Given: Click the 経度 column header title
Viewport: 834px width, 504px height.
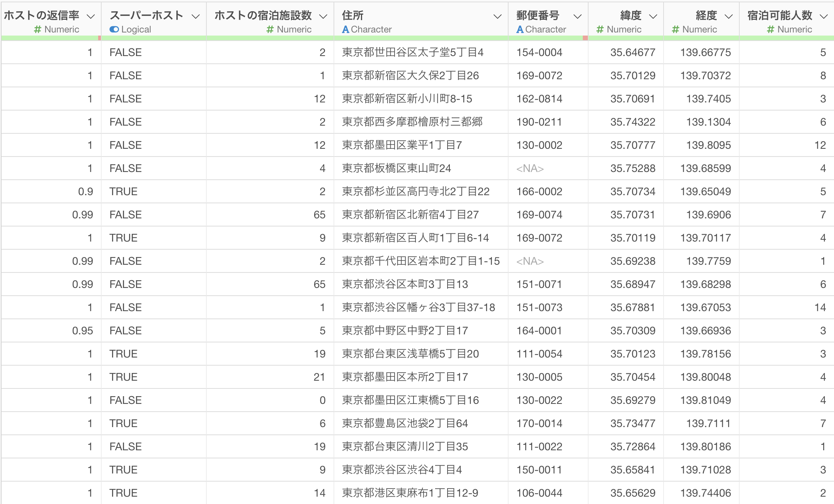Looking at the screenshot, I should (706, 15).
